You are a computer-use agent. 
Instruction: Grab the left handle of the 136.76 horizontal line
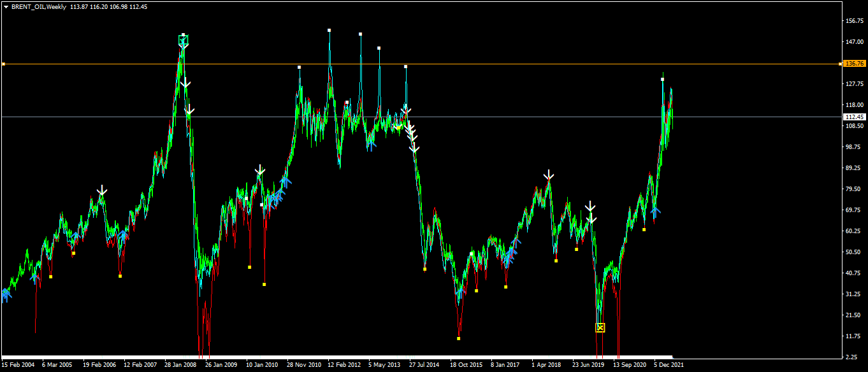[3, 64]
